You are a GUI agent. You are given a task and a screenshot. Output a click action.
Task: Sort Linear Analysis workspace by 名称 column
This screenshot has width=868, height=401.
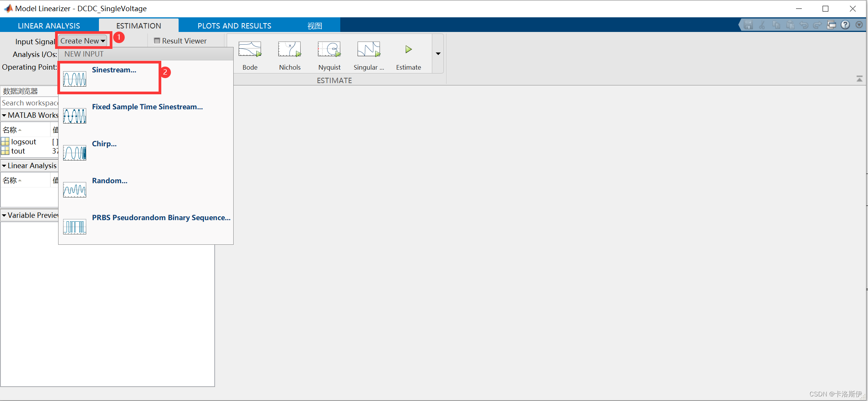point(25,180)
